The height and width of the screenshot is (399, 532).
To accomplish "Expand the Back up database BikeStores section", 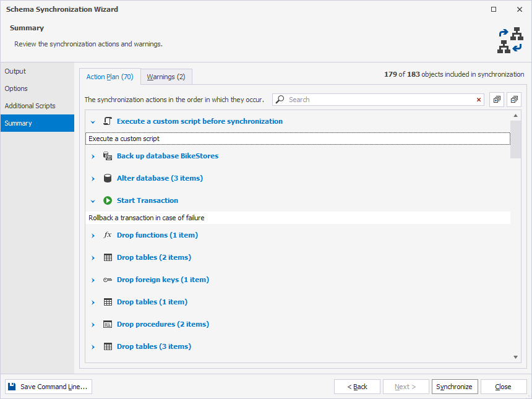I will (x=93, y=157).
